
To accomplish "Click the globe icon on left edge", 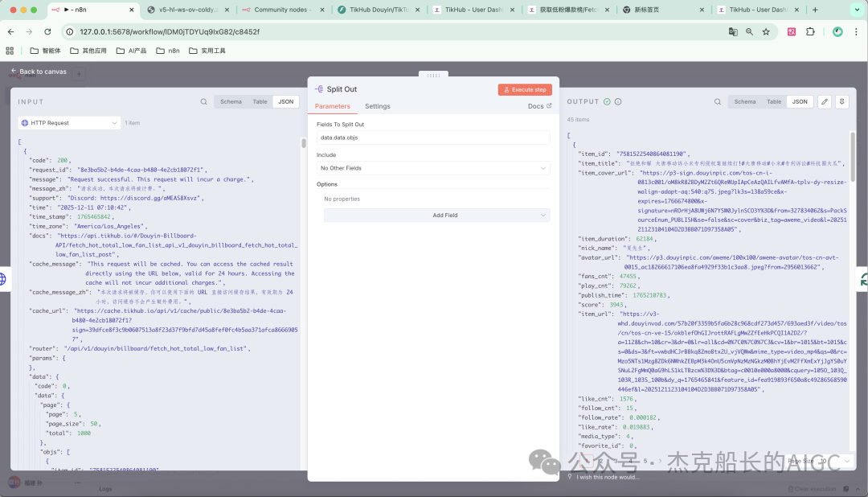I will [2, 279].
